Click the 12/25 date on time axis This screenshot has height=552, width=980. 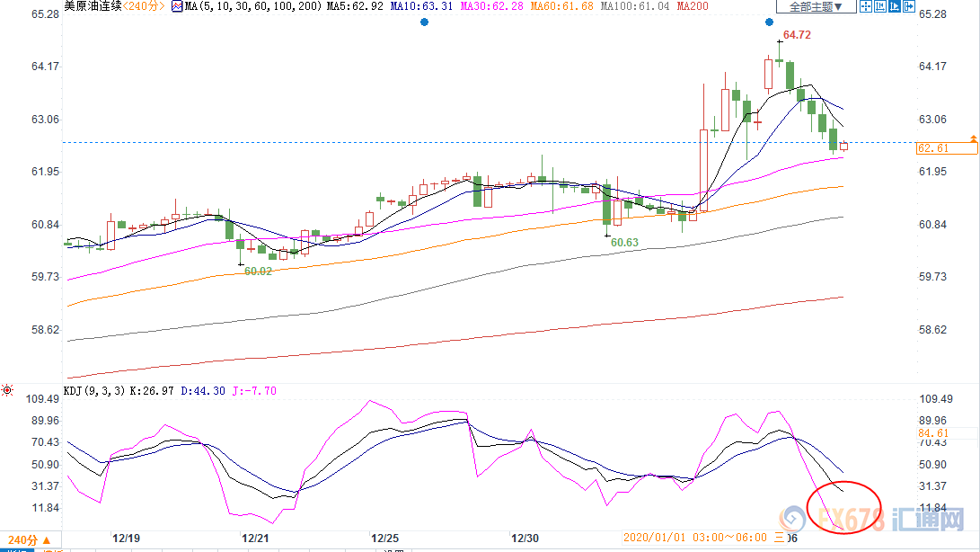pos(388,538)
